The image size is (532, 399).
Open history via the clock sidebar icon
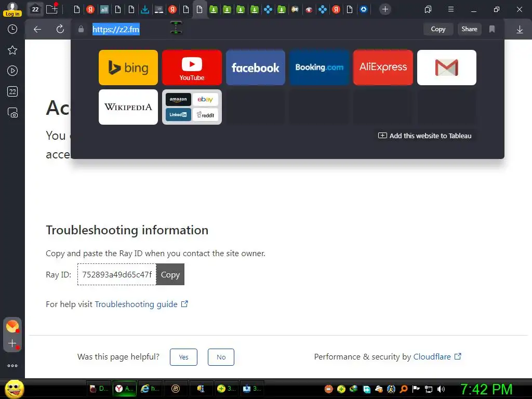tap(12, 29)
